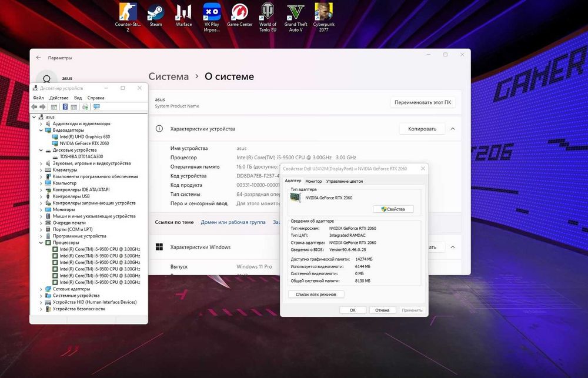588x378 pixels.
Task: Open the Вид menu
Action: (x=78, y=98)
